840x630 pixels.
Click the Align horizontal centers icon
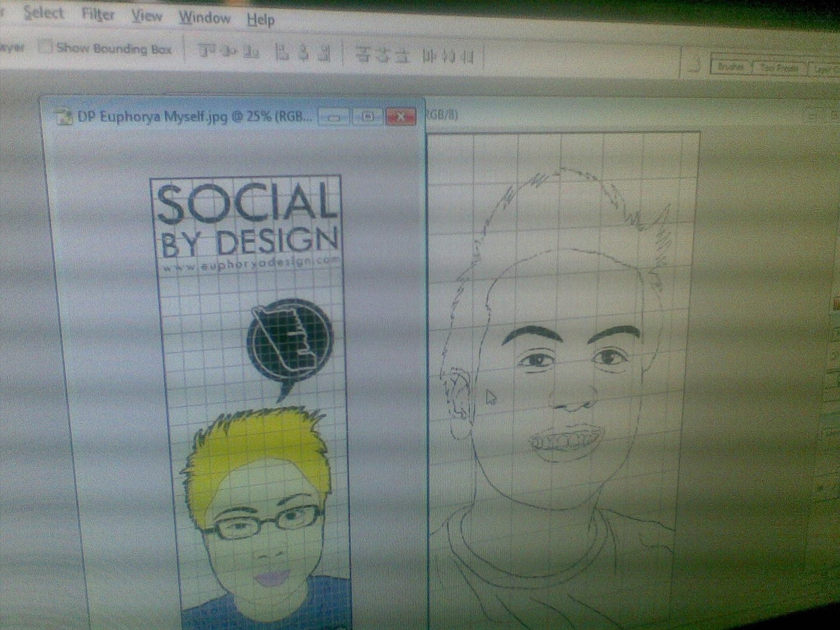(x=303, y=54)
